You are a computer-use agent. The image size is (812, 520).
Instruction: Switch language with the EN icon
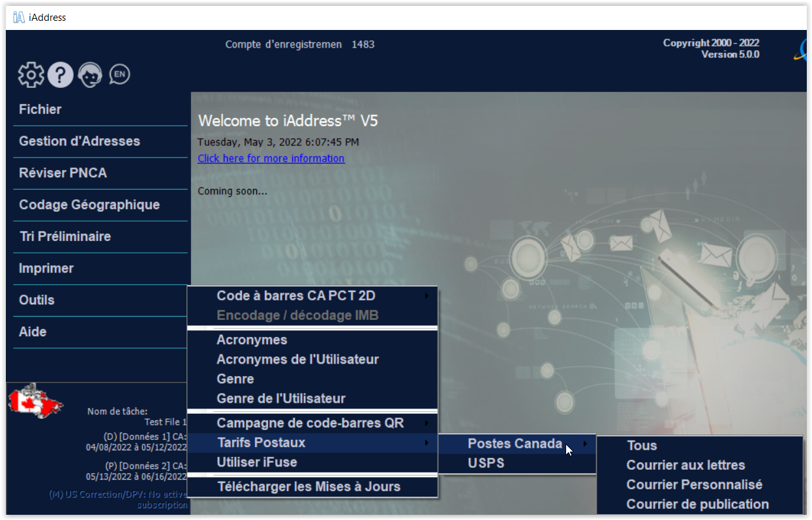(x=119, y=74)
